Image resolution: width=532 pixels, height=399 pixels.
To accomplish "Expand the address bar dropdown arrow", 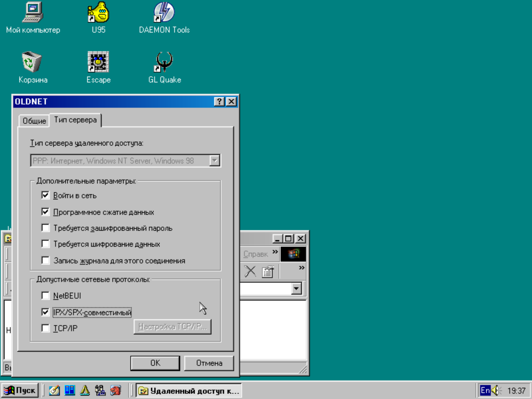I will (x=297, y=289).
